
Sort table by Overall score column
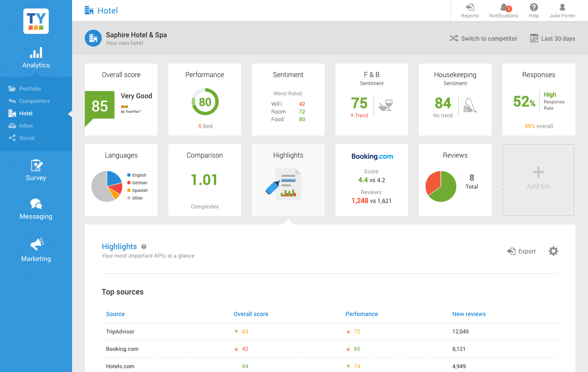251,314
